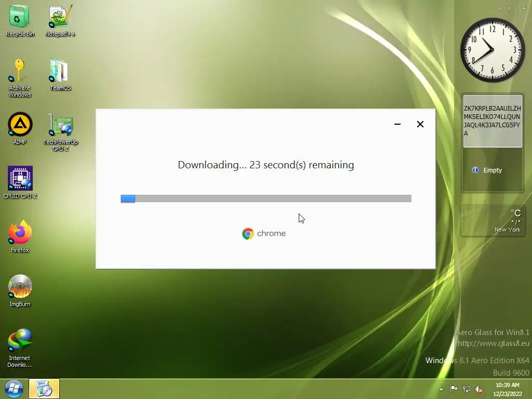Select the notes gadget text
This screenshot has height=399, width=532.
(493, 121)
